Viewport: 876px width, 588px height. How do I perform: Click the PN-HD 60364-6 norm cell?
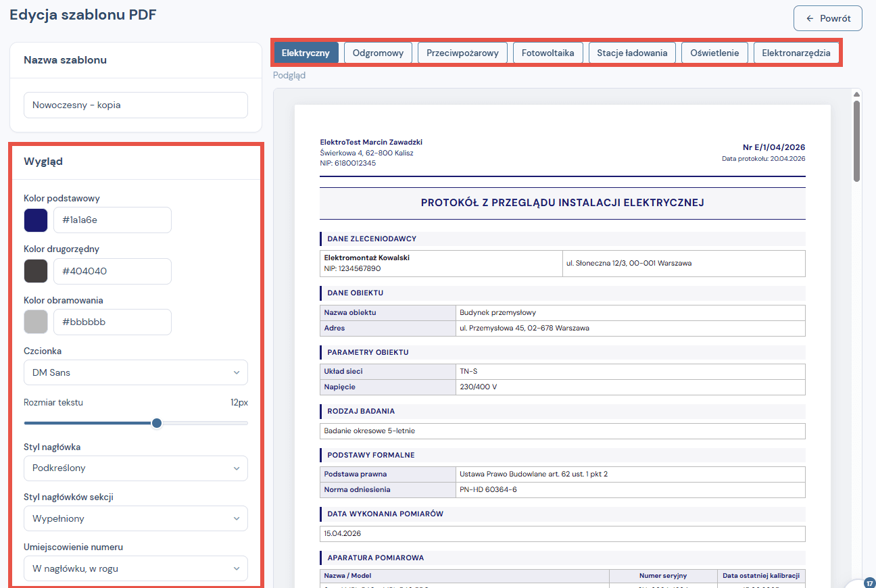[x=631, y=490]
